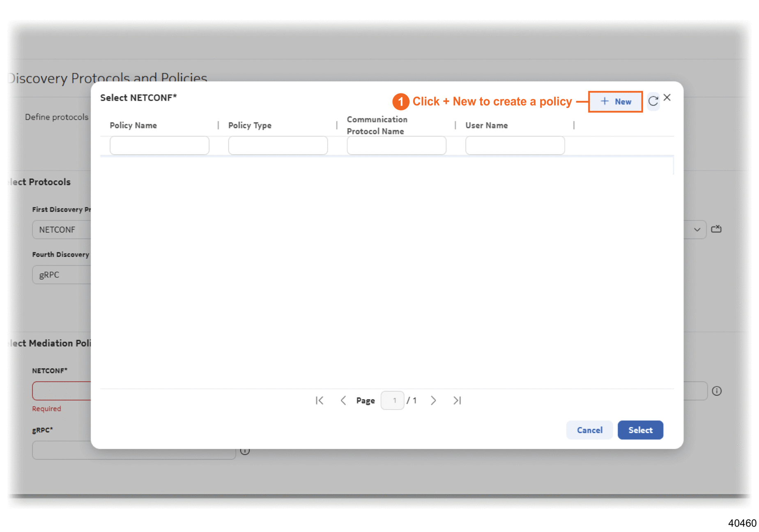Go to the previous page
Image resolution: width=759 pixels, height=532 pixels.
(x=343, y=401)
